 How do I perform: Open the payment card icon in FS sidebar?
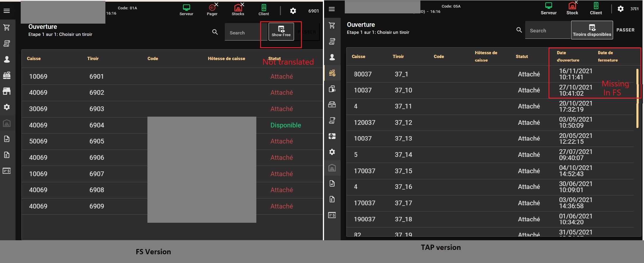pos(7,171)
